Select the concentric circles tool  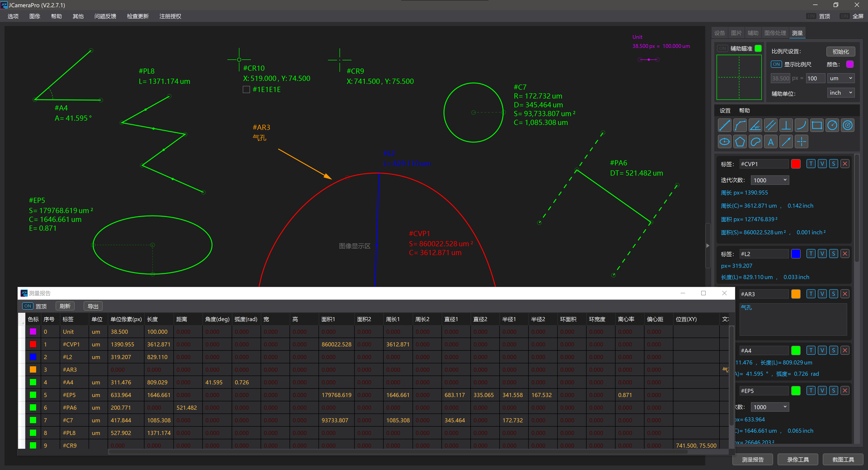pyautogui.click(x=847, y=125)
